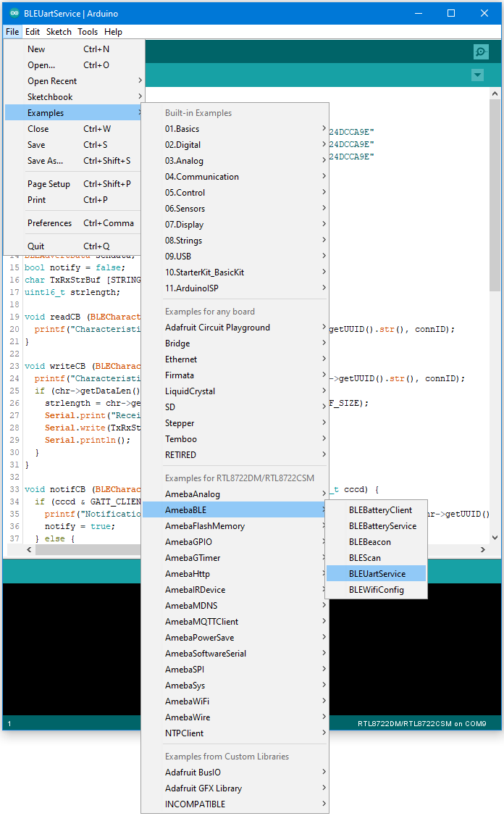Open the Sketch menu in menu bar

[59, 32]
